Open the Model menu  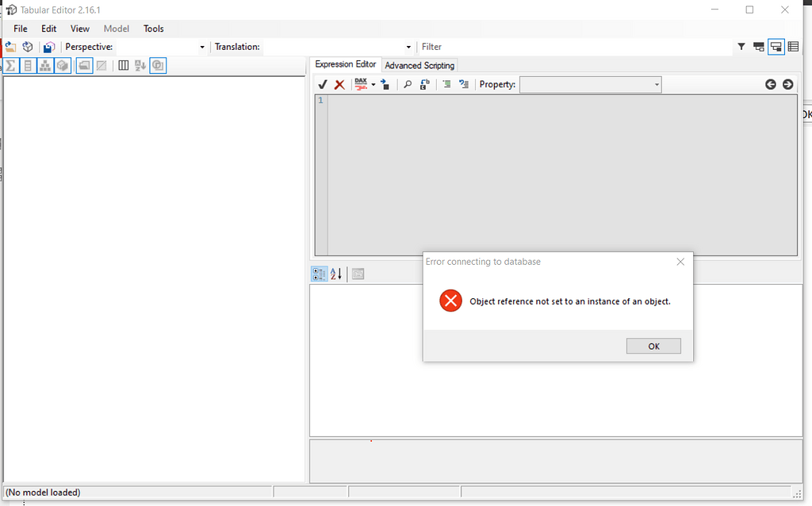coord(116,29)
